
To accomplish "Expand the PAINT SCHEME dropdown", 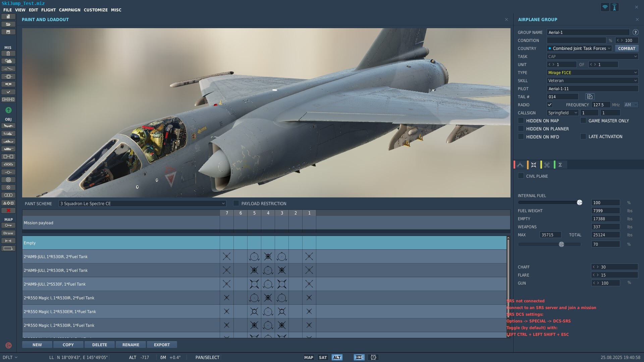I will [x=142, y=203].
